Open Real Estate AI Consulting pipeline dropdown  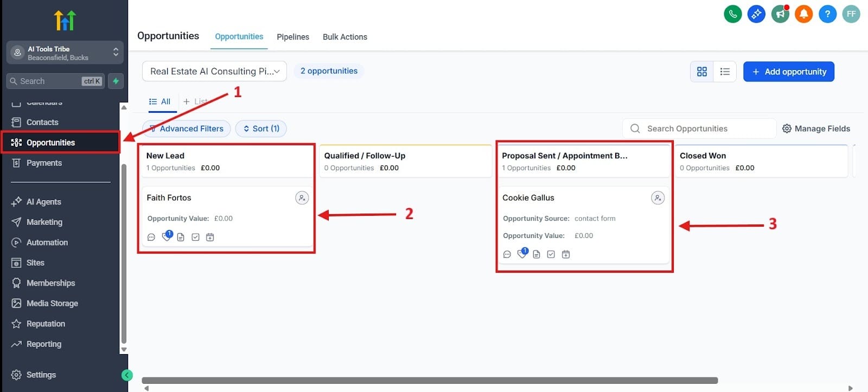coord(214,72)
